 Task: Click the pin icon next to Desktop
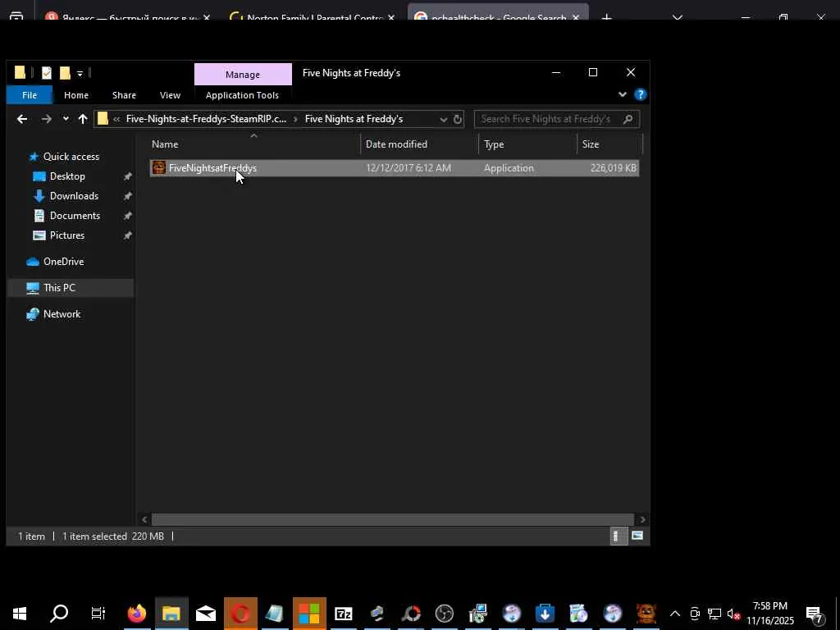[127, 176]
